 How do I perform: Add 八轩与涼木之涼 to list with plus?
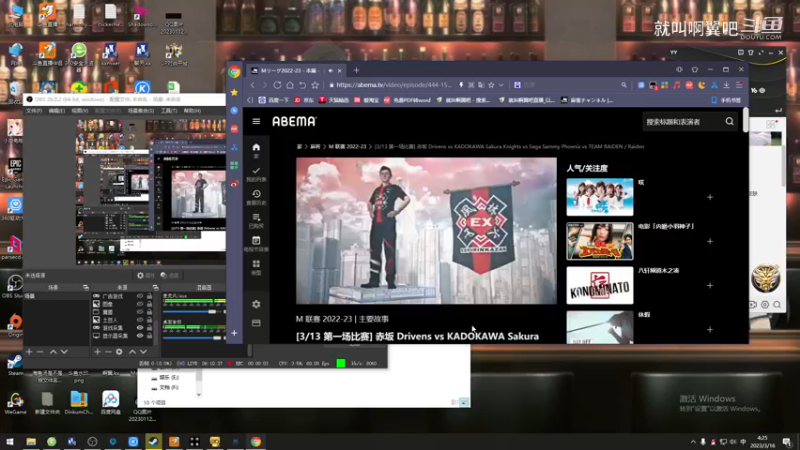(710, 286)
